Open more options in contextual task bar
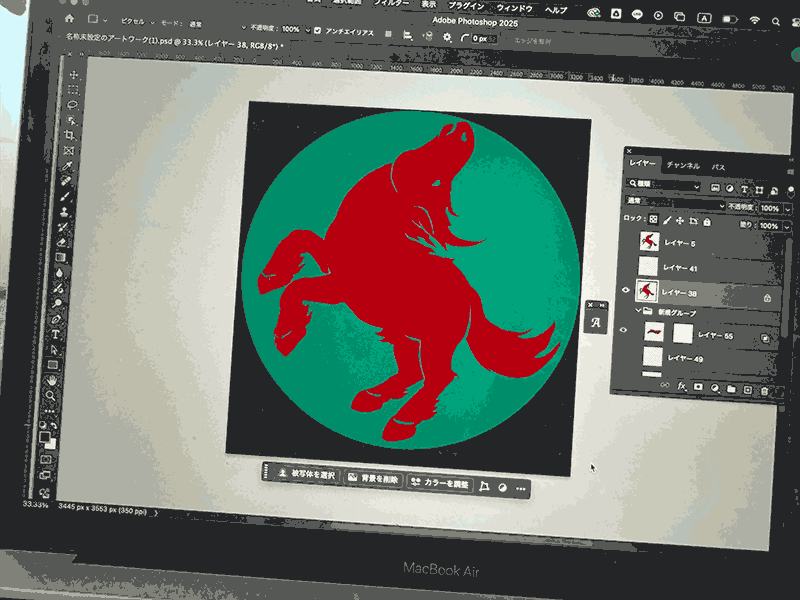The image size is (800, 600). pyautogui.click(x=520, y=489)
